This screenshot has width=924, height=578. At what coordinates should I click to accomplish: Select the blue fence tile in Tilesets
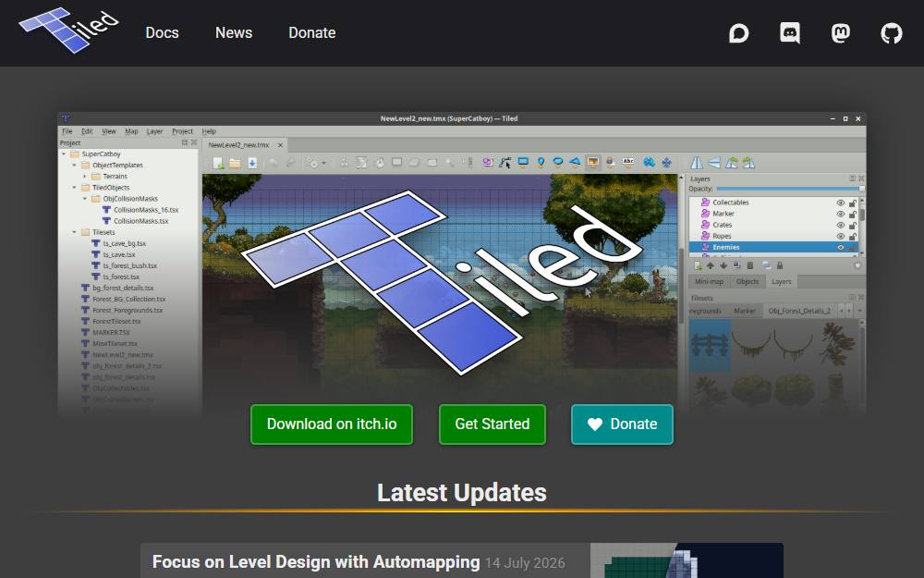[710, 344]
